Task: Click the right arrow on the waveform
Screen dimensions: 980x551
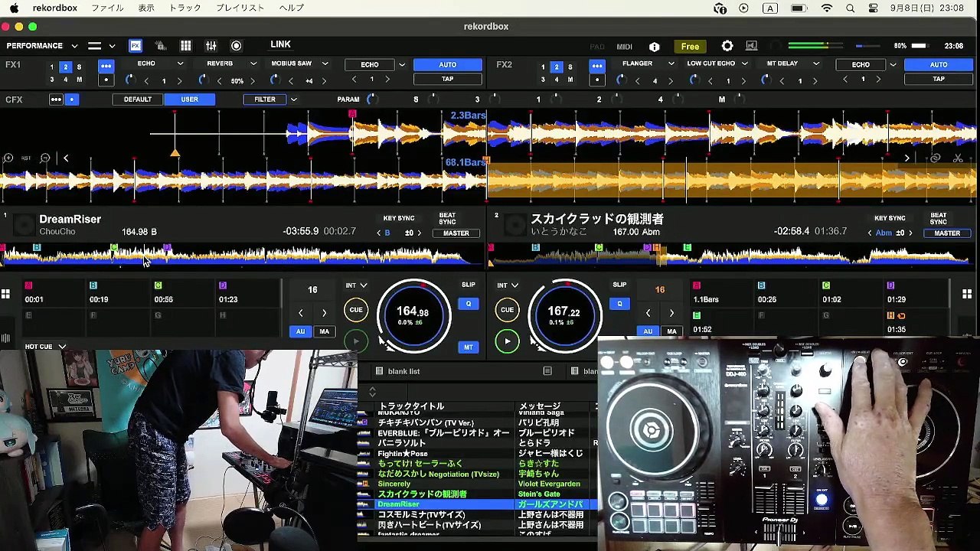Action: 907,158
